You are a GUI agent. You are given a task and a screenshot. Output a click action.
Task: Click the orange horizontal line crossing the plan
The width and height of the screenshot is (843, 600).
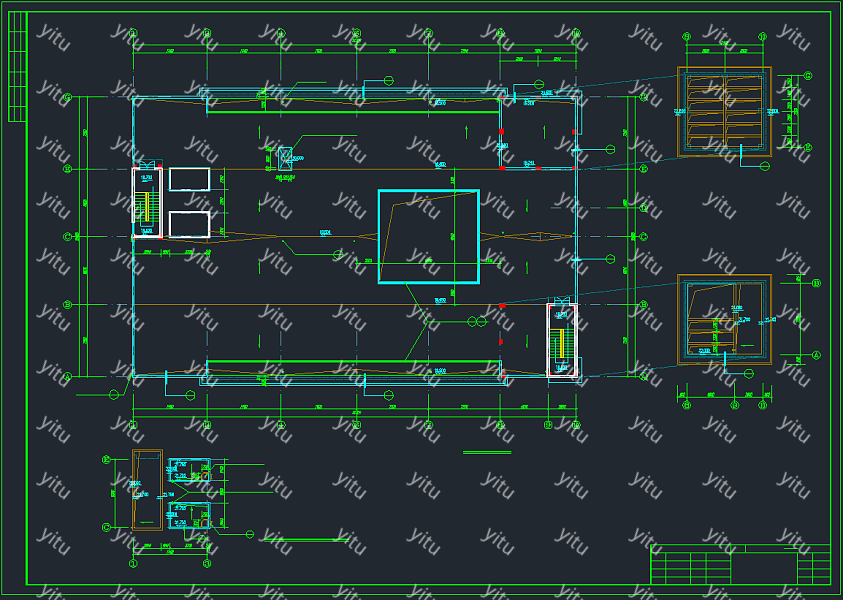tap(300, 304)
